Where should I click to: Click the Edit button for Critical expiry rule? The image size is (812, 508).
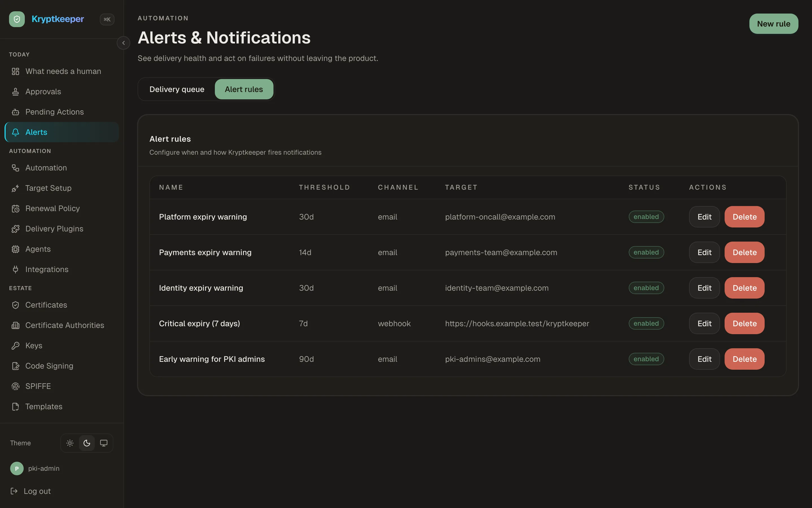pos(704,323)
